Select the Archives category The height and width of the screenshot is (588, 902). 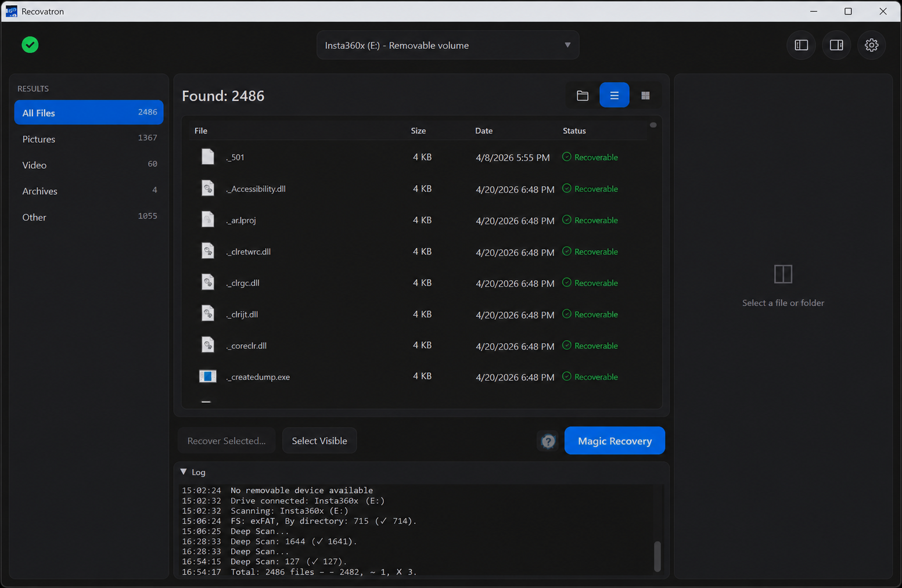point(89,191)
